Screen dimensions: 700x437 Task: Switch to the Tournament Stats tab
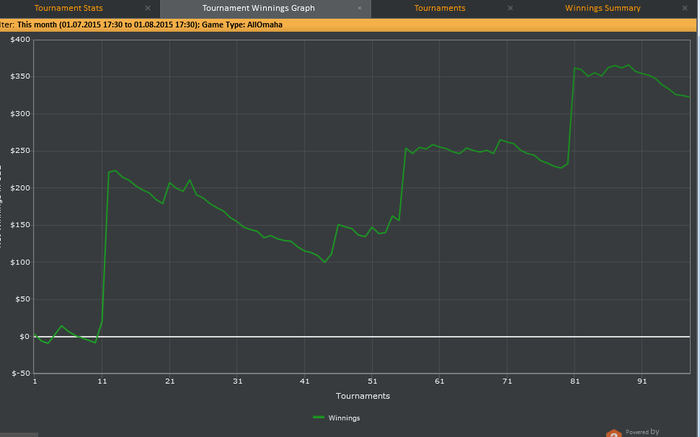[68, 8]
